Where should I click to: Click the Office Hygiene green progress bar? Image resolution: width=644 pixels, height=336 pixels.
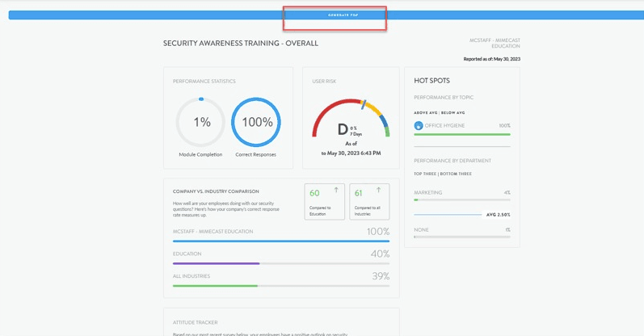click(461, 135)
